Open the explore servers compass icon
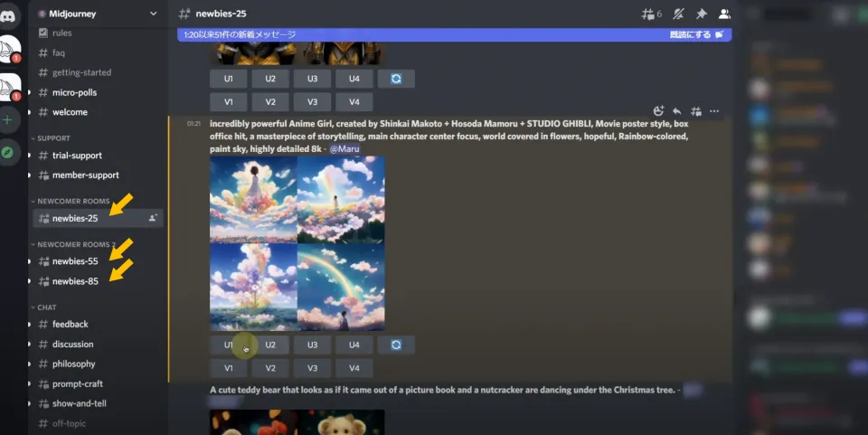Screen dimensions: 868x435 tap(8, 152)
